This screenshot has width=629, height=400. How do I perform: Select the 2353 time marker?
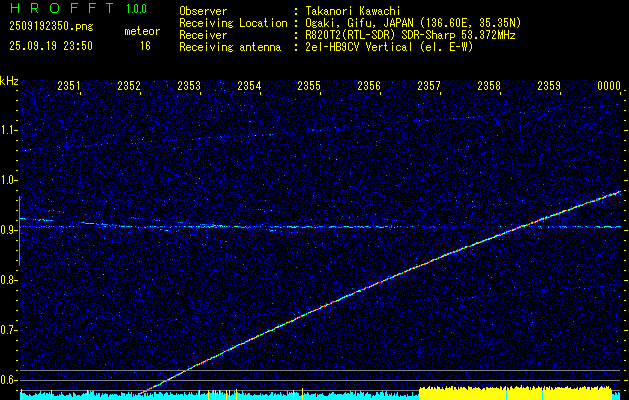(189, 86)
